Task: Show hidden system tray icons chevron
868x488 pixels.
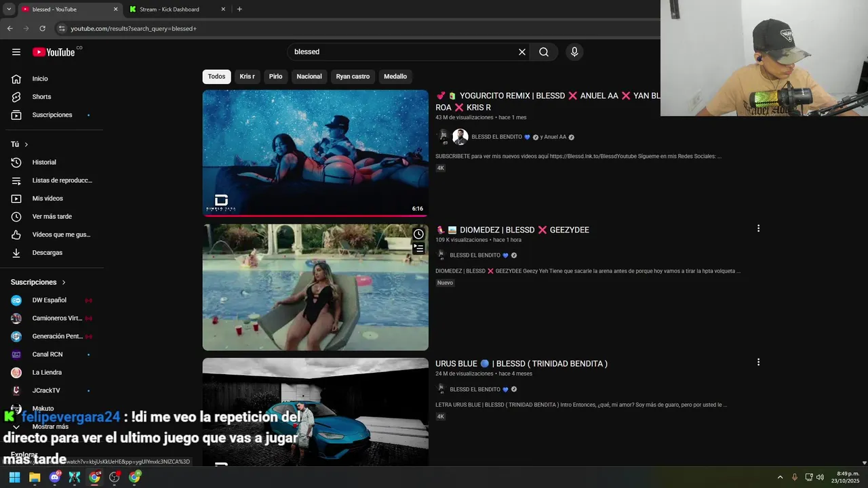Action: pos(780,477)
